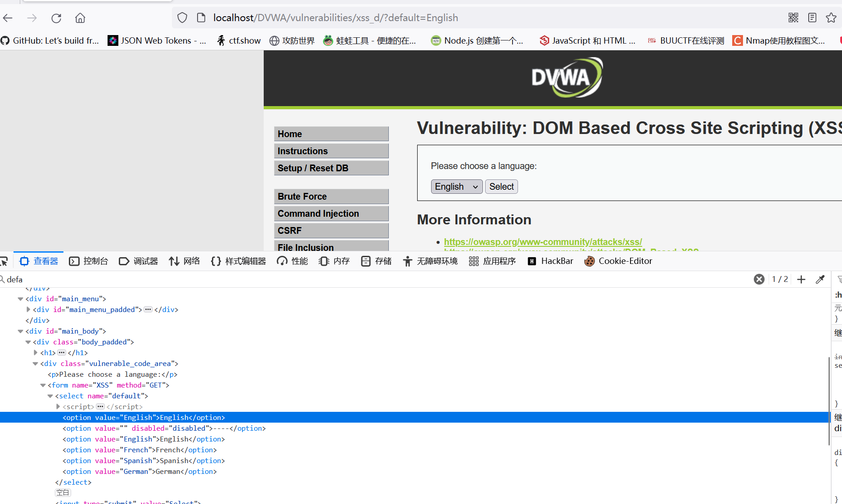
Task: Switch to the 无障碍环境 accessibility tab
Action: click(x=430, y=261)
